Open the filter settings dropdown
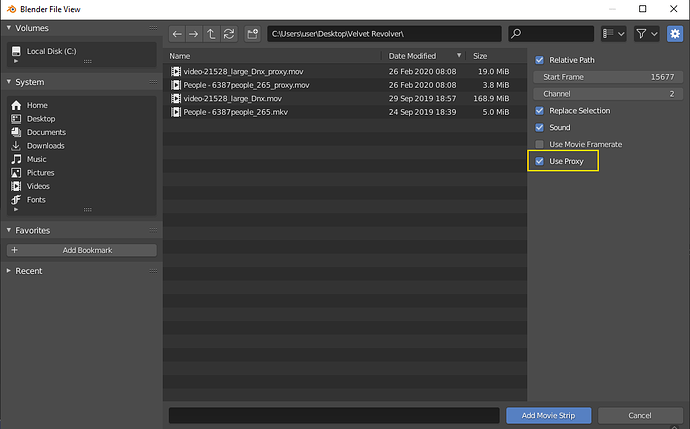 647,34
